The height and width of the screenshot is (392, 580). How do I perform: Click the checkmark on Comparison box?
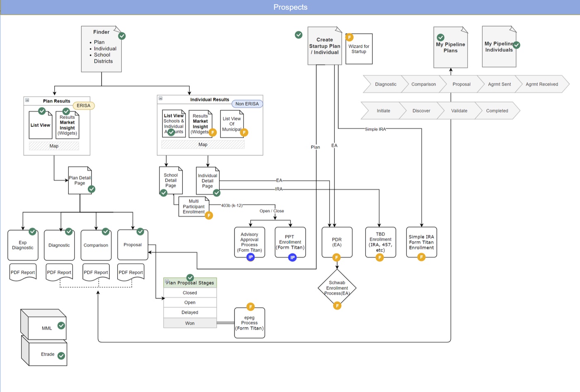coord(106,231)
